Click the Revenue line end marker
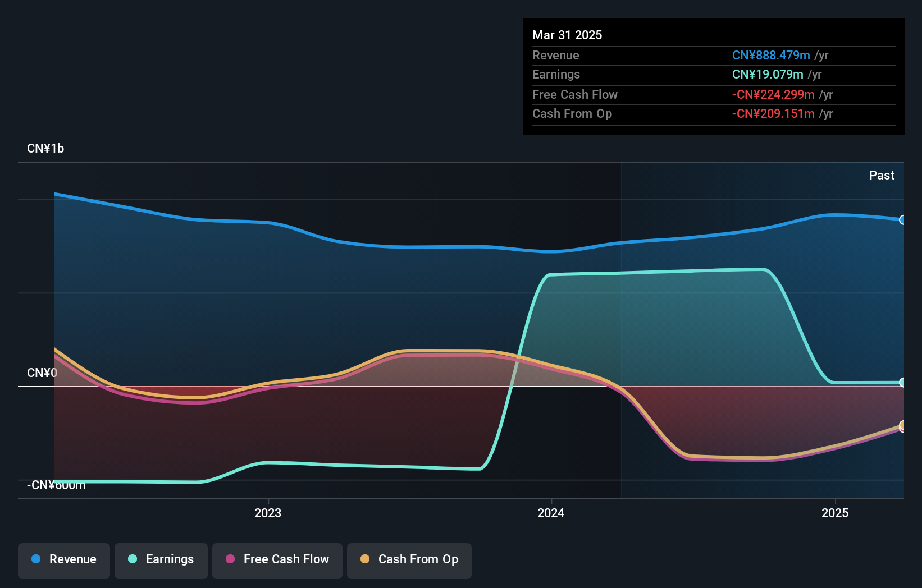The height and width of the screenshot is (588, 922). point(902,220)
